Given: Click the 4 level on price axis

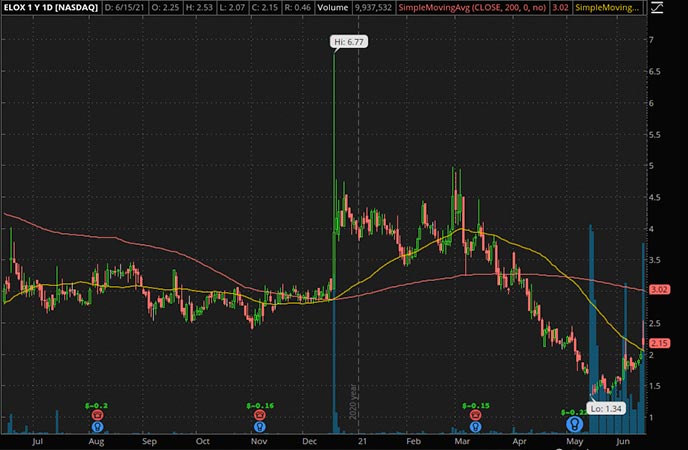Looking at the screenshot, I should (x=652, y=229).
